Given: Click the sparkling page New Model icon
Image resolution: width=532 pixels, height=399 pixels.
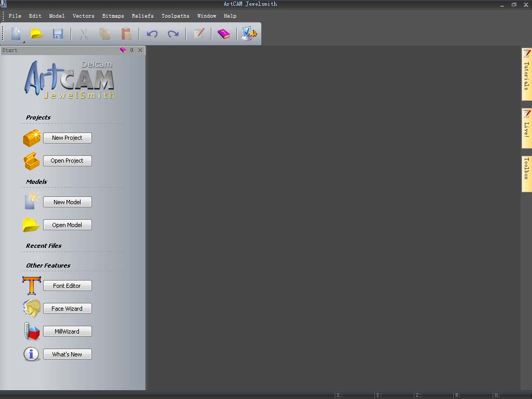Looking at the screenshot, I should 32,201.
